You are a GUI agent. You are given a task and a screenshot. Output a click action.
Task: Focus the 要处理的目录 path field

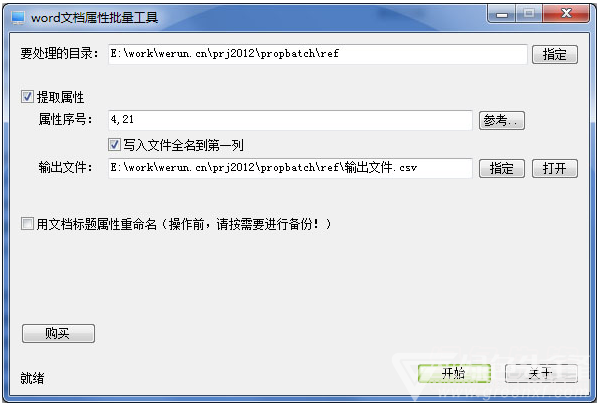(317, 54)
